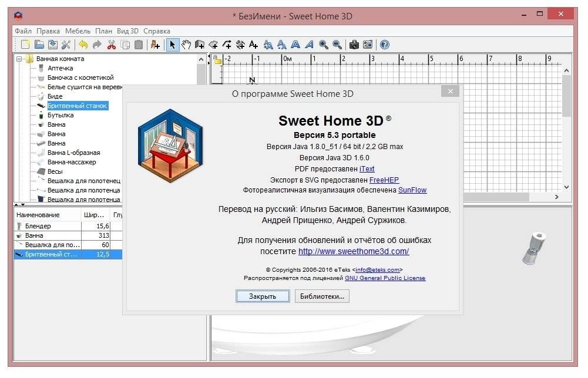Click the Библиотеки... button
588x378 pixels.
point(322,296)
